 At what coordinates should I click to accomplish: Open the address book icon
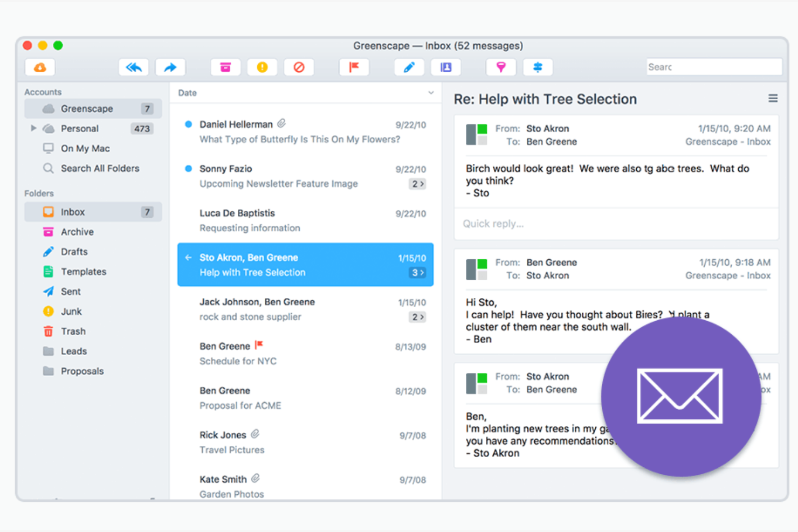446,67
